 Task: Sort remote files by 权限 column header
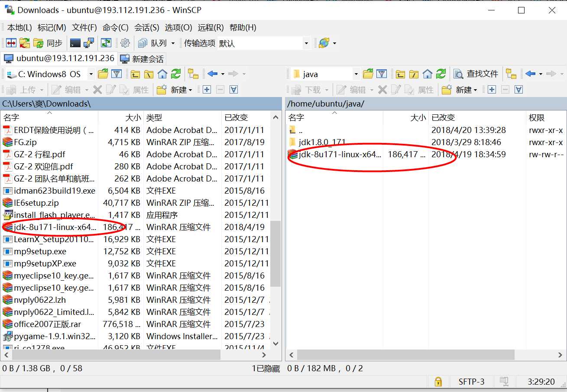[x=546, y=117]
